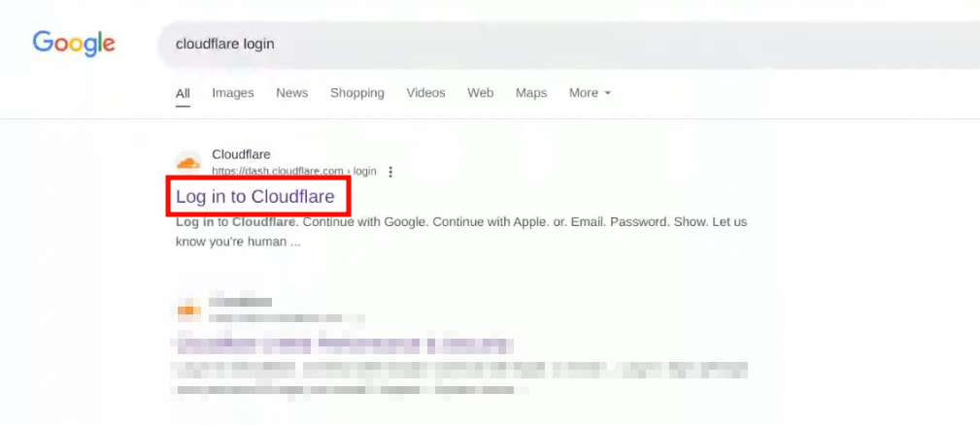Click the blurred second result's orange favicon
The image size is (980, 425).
[188, 310]
